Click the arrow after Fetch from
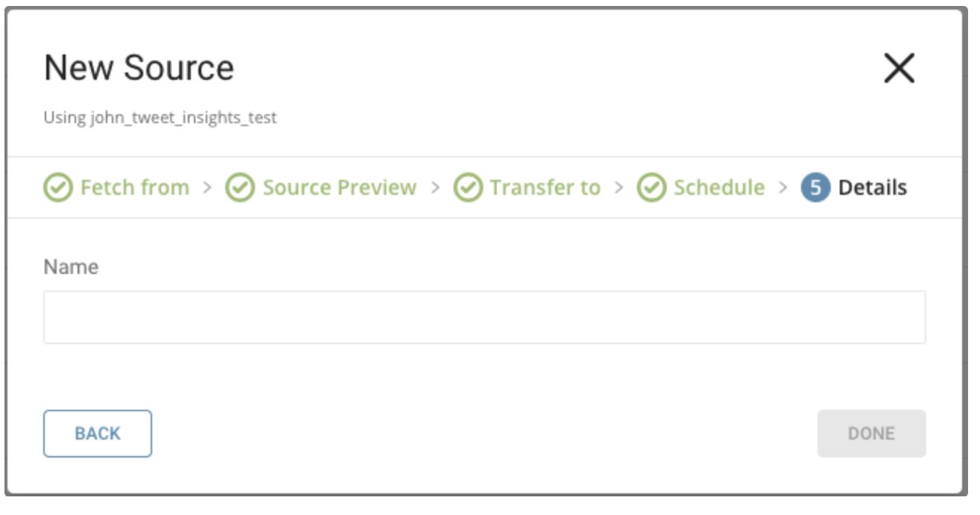Screen dimensions: 980x515 (x=207, y=187)
